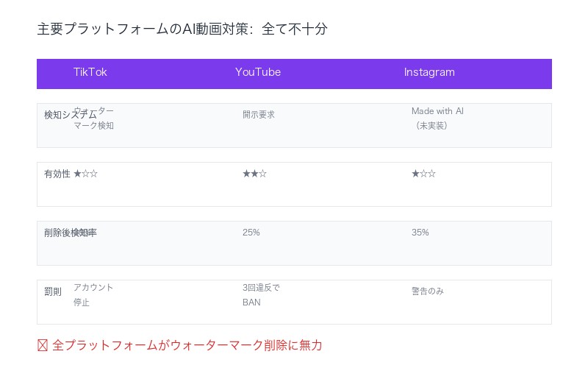Select the 警告のみ penalty cell
588x368 pixels.
pyautogui.click(x=428, y=291)
